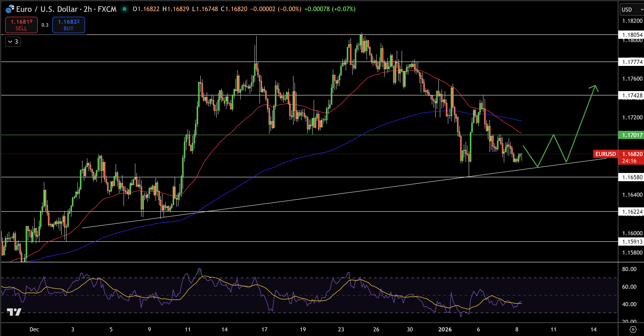Click the Euro / U.S. Dollar symbol title

point(47,9)
